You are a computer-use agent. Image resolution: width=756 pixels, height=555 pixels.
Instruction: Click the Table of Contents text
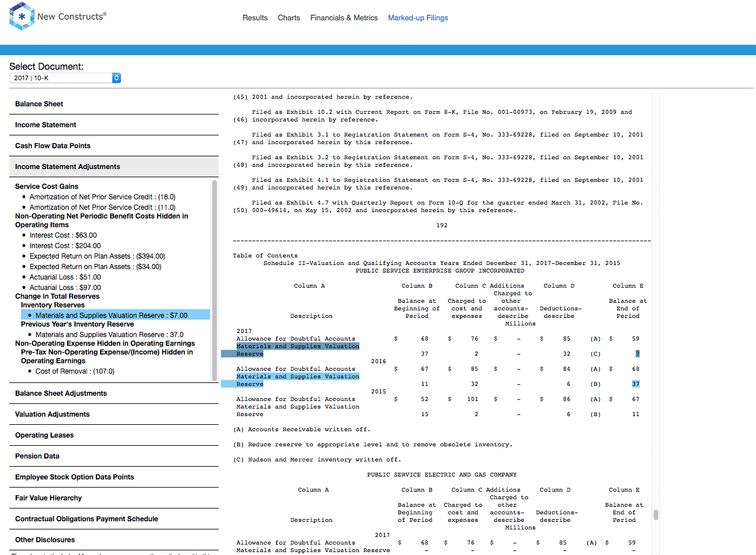(265, 256)
